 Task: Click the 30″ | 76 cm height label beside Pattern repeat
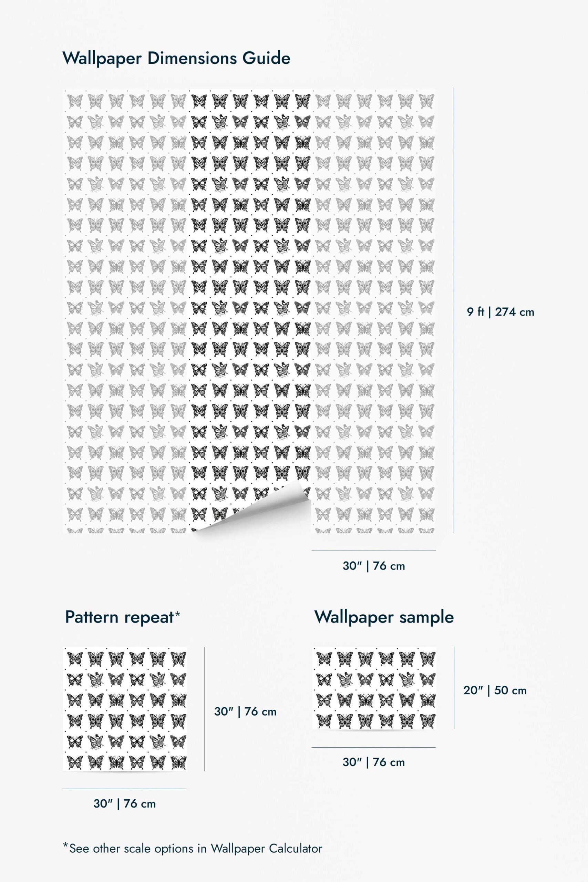245,711
